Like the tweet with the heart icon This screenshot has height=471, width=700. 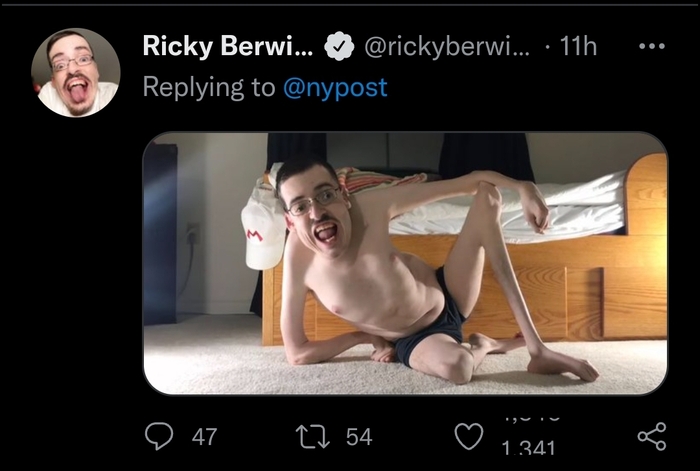coord(470,436)
